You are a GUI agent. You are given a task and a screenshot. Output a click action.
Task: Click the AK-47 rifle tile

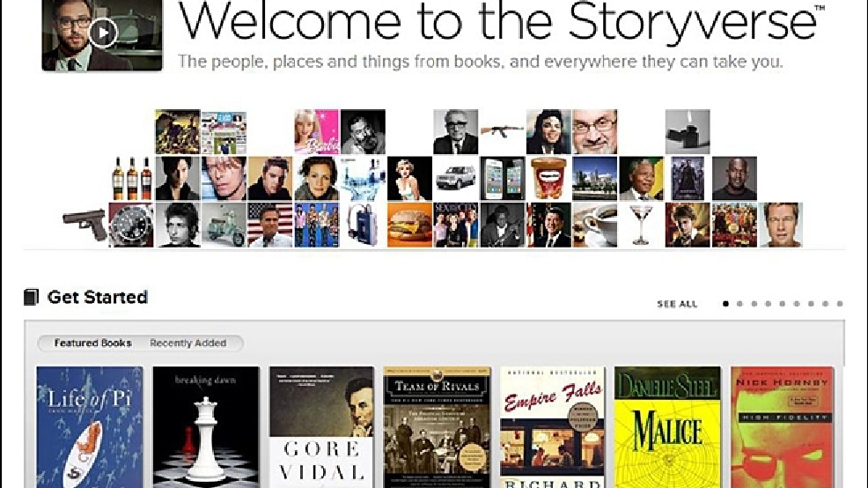pyautogui.click(x=502, y=132)
